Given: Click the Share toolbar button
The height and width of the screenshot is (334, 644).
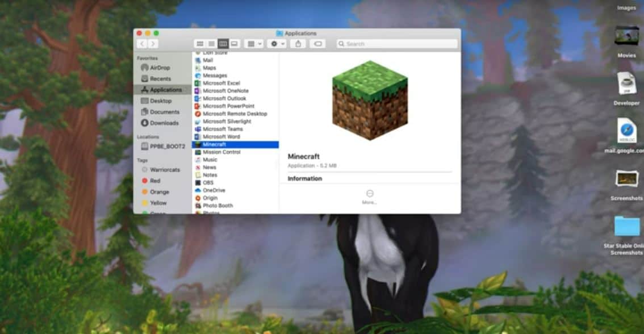Looking at the screenshot, I should pyautogui.click(x=298, y=44).
